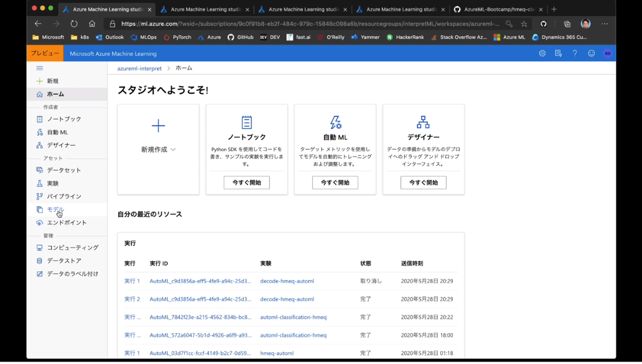Click the ノートブック icon in sidebar

[x=40, y=119]
